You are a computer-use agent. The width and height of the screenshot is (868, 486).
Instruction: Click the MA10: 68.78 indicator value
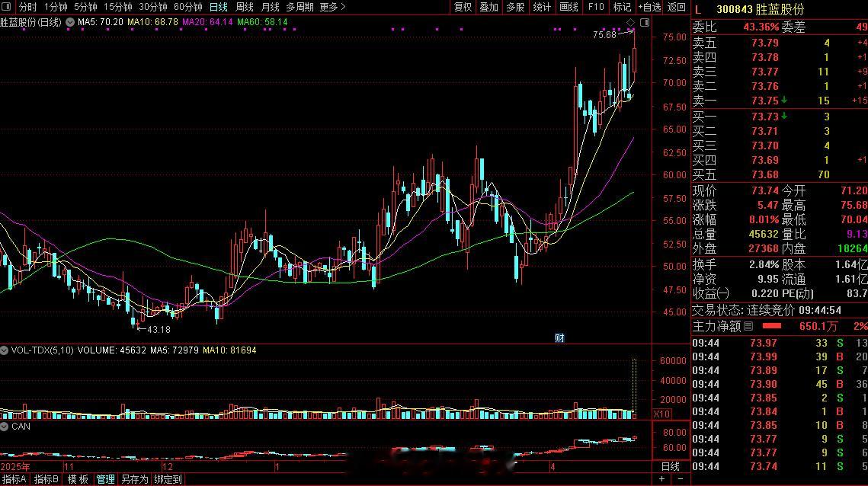pyautogui.click(x=152, y=22)
